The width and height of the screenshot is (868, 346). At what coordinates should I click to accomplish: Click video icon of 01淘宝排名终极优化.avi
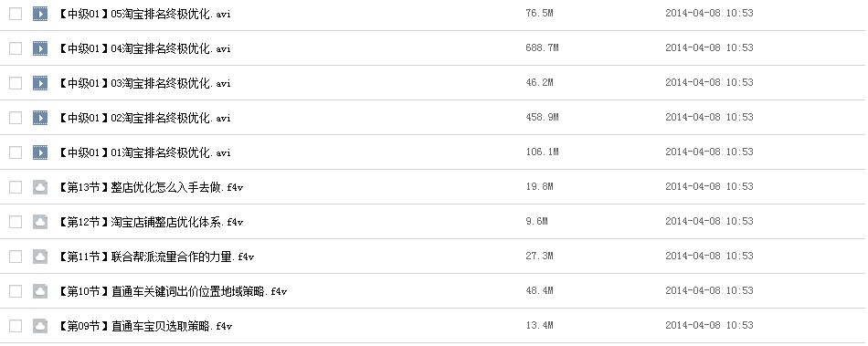pos(40,152)
